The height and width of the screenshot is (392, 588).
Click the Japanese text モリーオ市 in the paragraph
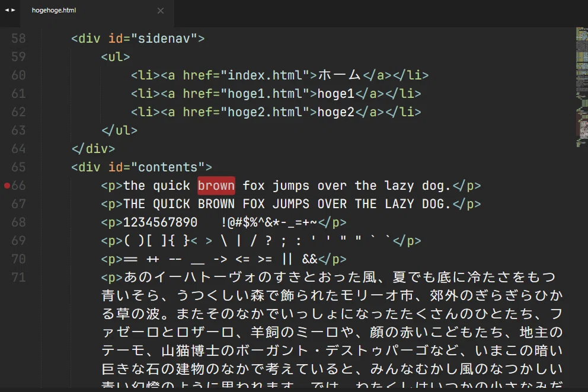click(377, 295)
